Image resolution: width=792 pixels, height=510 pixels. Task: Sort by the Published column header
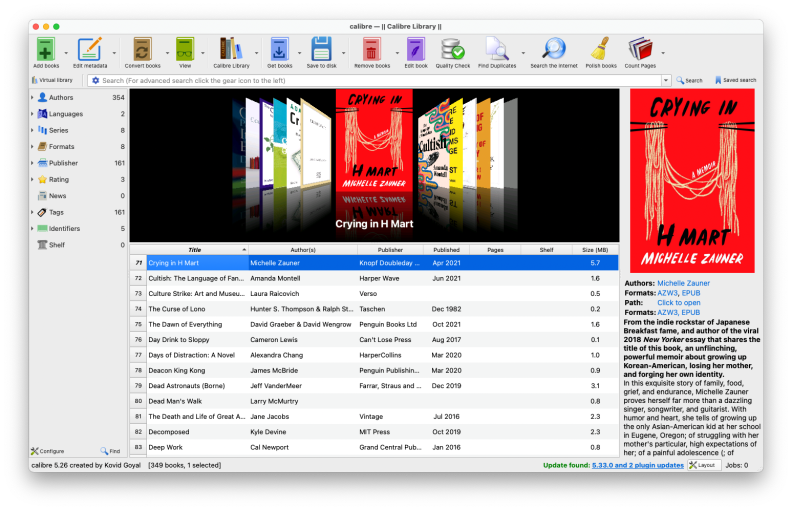coord(447,249)
